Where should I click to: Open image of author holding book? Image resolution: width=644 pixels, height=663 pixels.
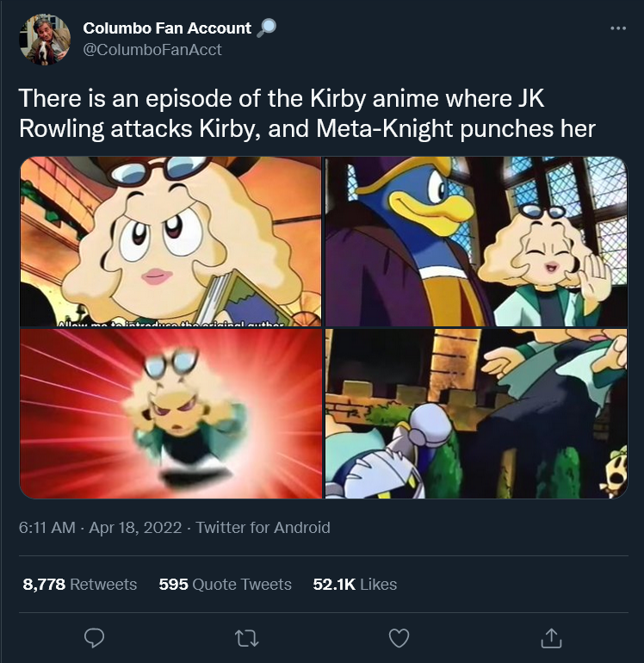[x=170, y=241]
